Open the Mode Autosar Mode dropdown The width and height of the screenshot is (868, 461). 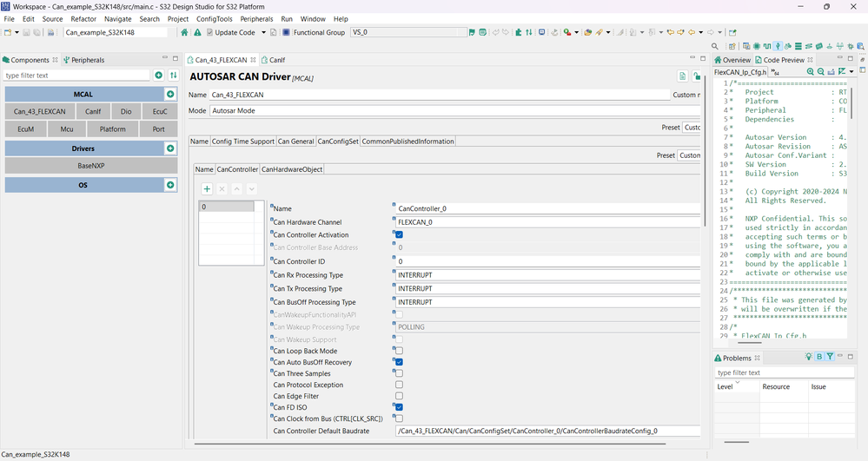[455, 110]
